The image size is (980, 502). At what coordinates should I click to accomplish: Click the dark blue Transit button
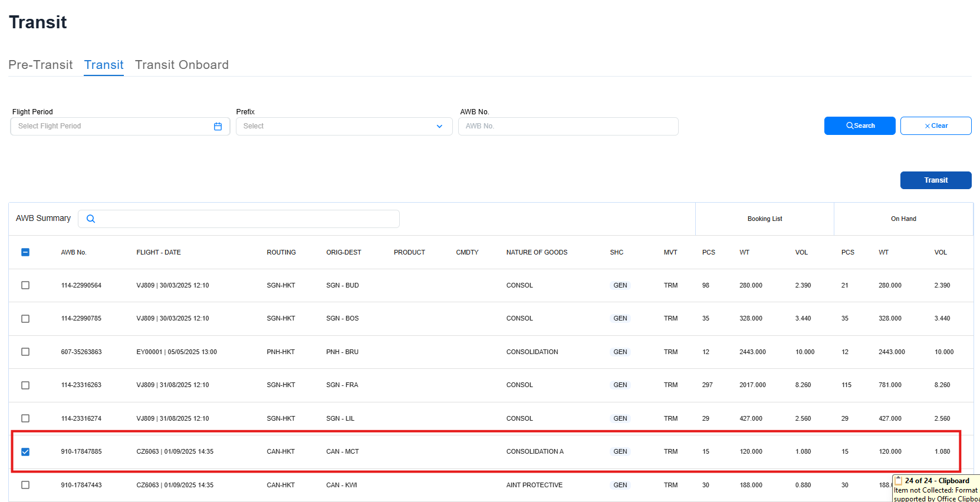935,180
